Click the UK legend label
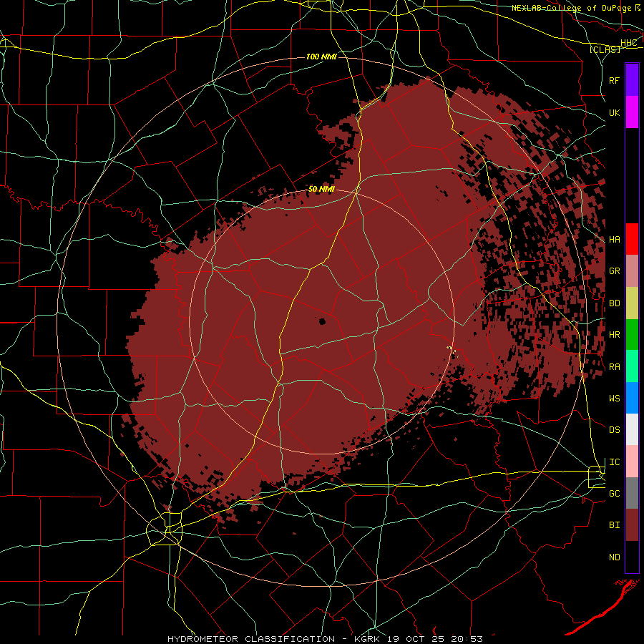The width and height of the screenshot is (644, 644). [614, 112]
